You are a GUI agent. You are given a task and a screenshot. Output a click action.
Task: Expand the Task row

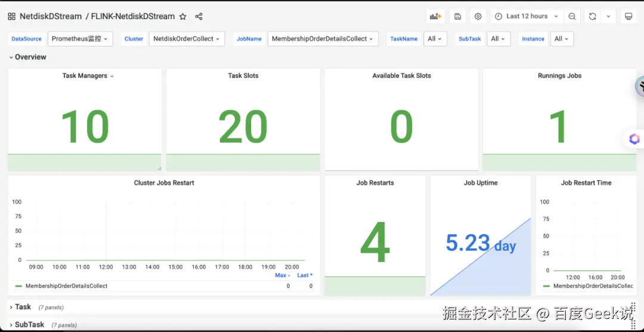tap(20, 307)
